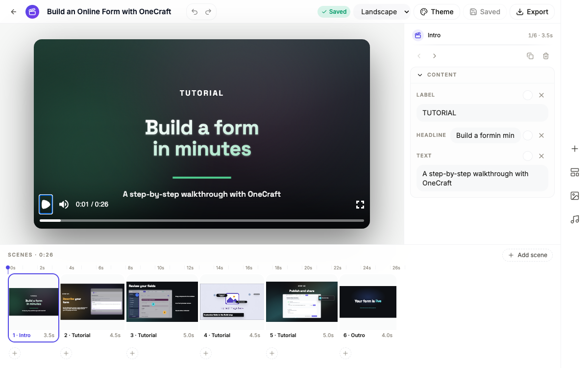The image size is (588, 368).
Task: Delete the Intro scene with trash icon
Action: point(546,56)
